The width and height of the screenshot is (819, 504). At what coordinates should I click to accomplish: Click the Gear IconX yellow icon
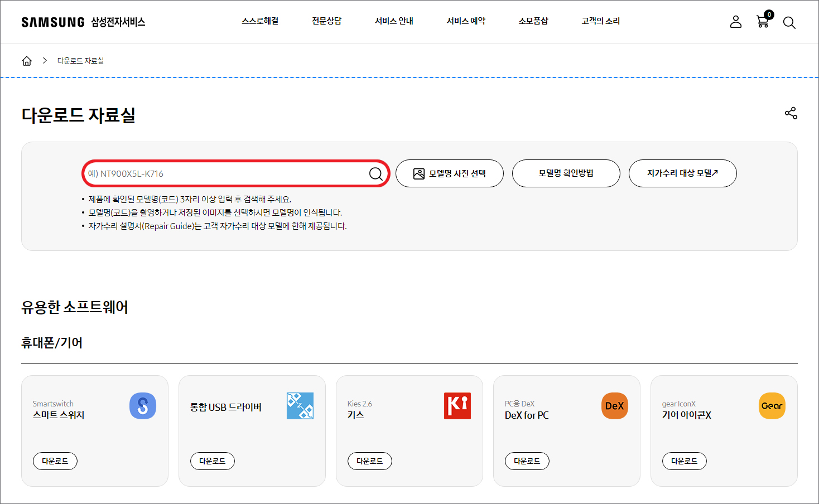tap(772, 406)
